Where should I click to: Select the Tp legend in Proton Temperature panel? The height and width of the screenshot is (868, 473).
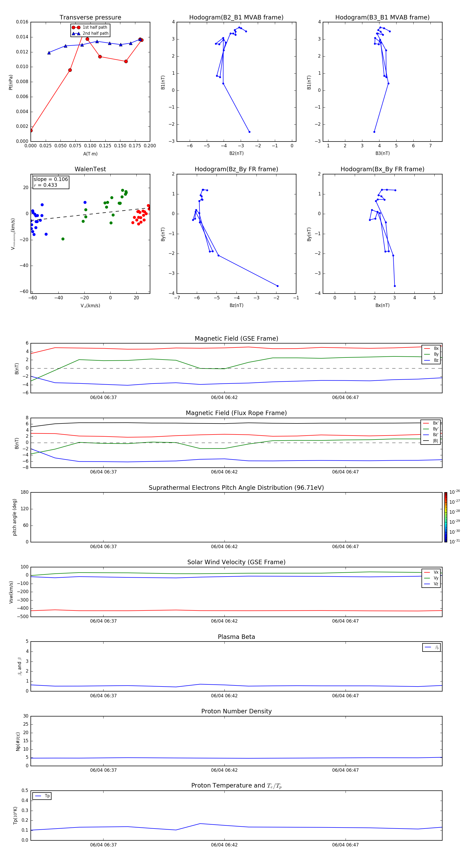tap(42, 796)
